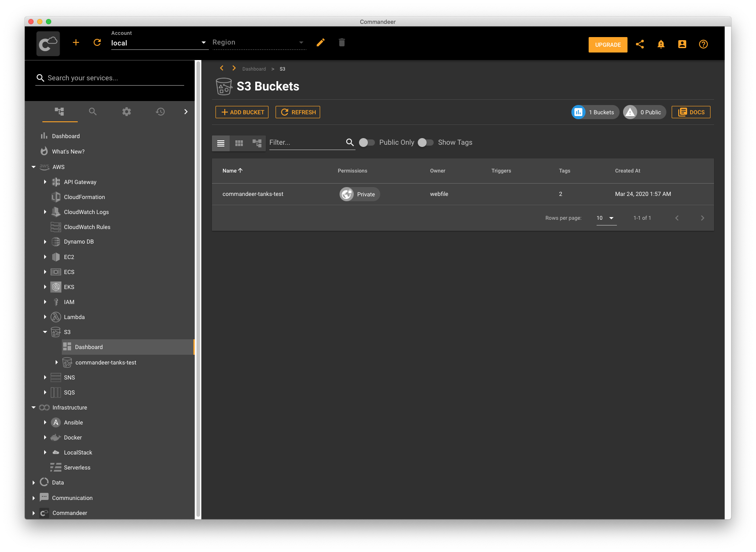Screen dimensions: 756x552
Task: Select the settings gear tab in sidebar
Action: click(127, 112)
